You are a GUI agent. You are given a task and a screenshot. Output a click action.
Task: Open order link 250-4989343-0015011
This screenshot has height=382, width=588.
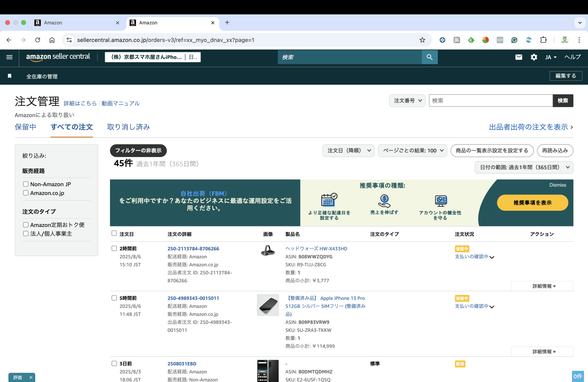[193, 298]
